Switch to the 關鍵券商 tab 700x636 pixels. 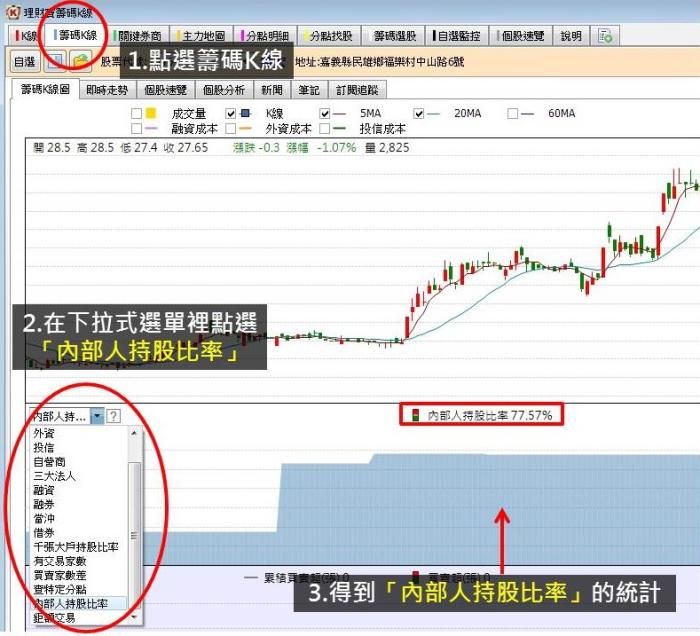point(138,36)
